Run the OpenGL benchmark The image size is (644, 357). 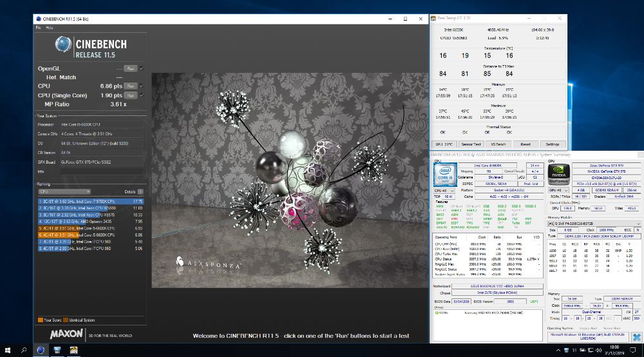131,68
